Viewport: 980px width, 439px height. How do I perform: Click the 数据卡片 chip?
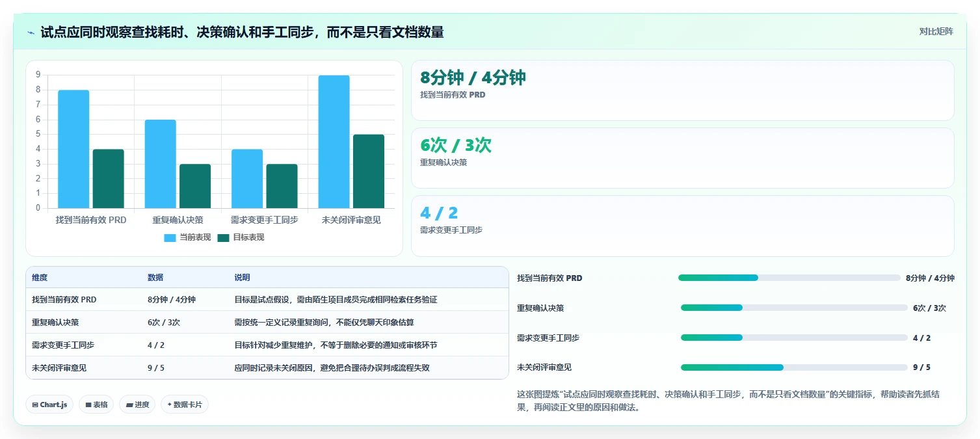coord(185,405)
